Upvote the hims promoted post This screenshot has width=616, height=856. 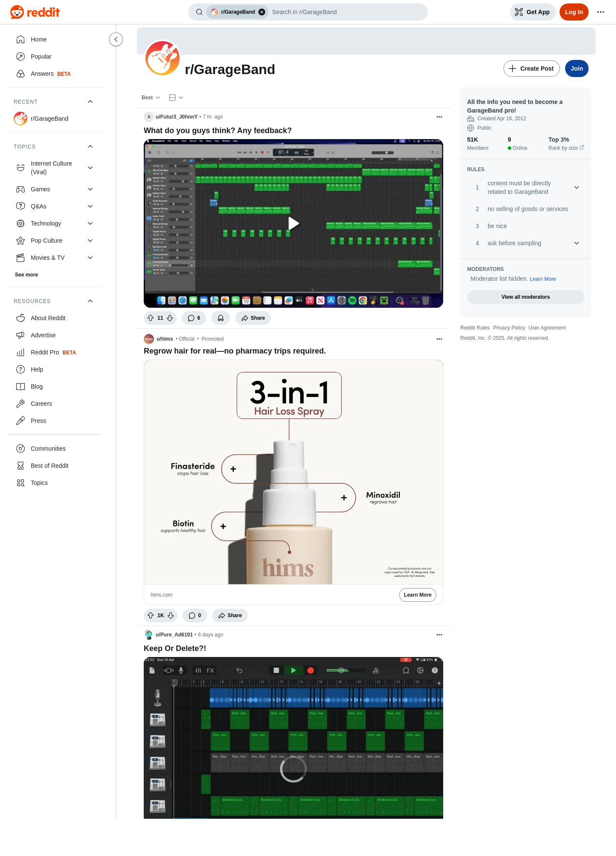pos(151,615)
